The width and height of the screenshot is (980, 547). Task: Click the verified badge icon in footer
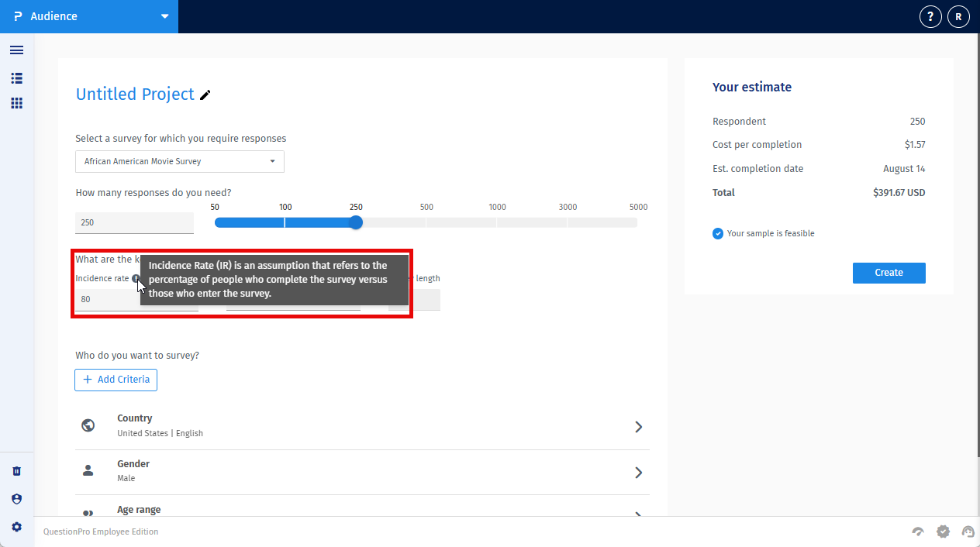(x=943, y=532)
